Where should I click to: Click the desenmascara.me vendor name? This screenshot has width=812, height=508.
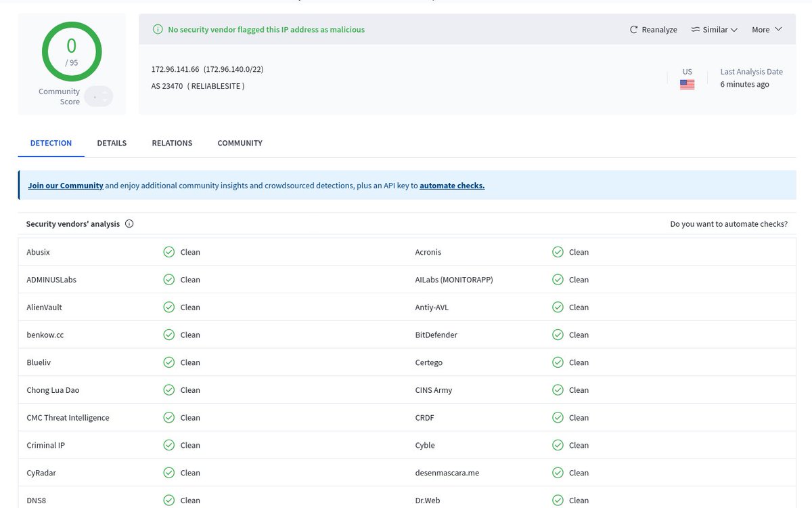pos(447,473)
